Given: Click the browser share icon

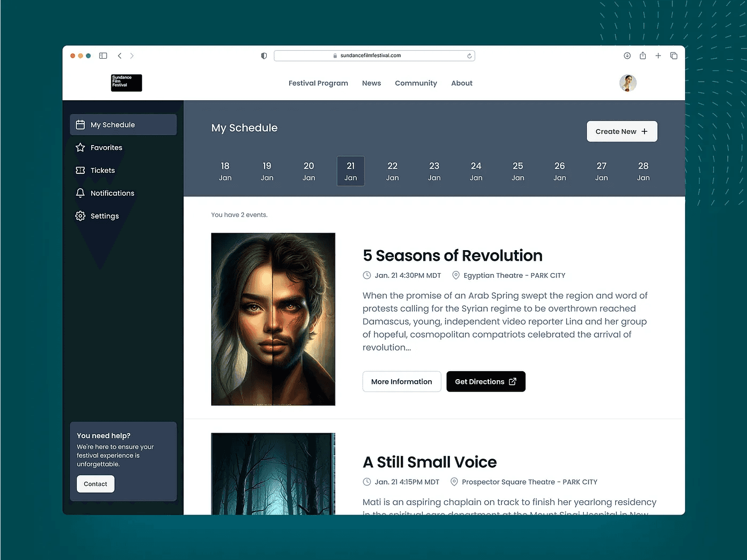Looking at the screenshot, I should click(x=643, y=55).
